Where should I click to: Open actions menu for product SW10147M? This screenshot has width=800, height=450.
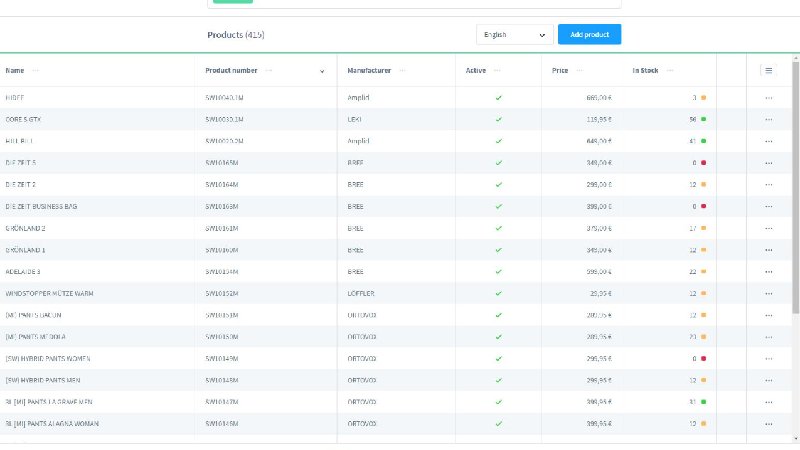tap(768, 402)
